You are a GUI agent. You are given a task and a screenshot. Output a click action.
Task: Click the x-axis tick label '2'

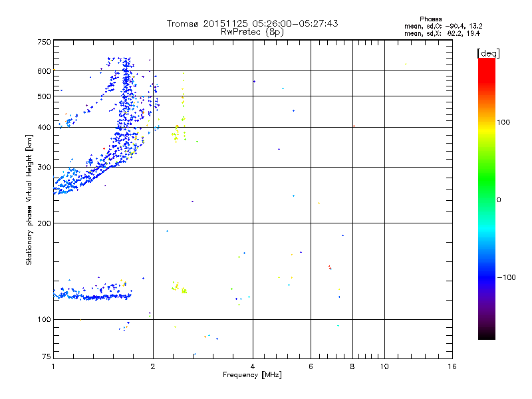click(x=153, y=366)
